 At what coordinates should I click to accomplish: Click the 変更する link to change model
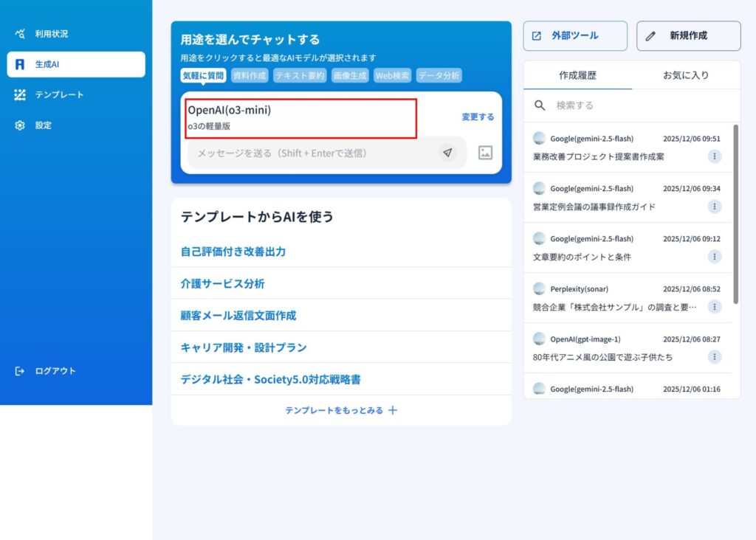[478, 117]
